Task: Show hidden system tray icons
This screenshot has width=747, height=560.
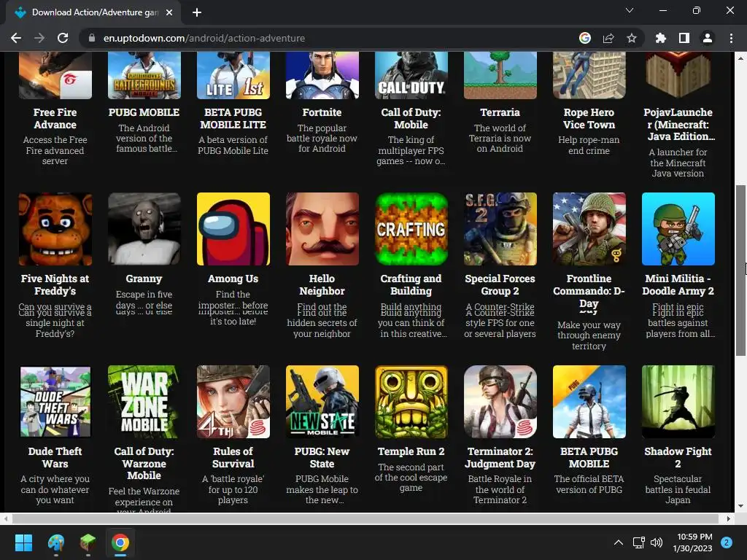Action: tap(619, 542)
